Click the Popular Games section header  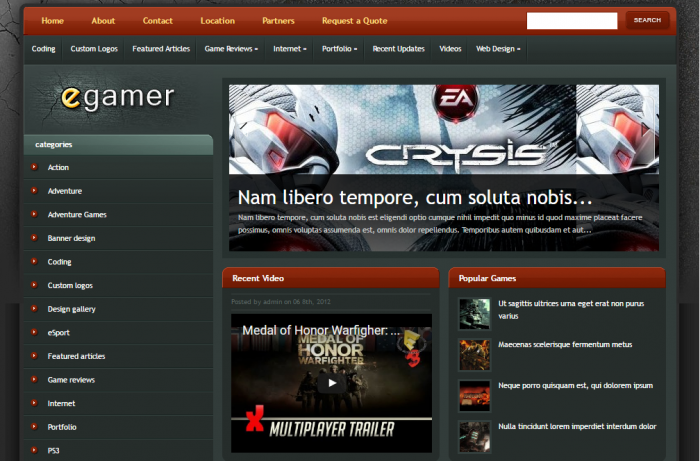(557, 278)
